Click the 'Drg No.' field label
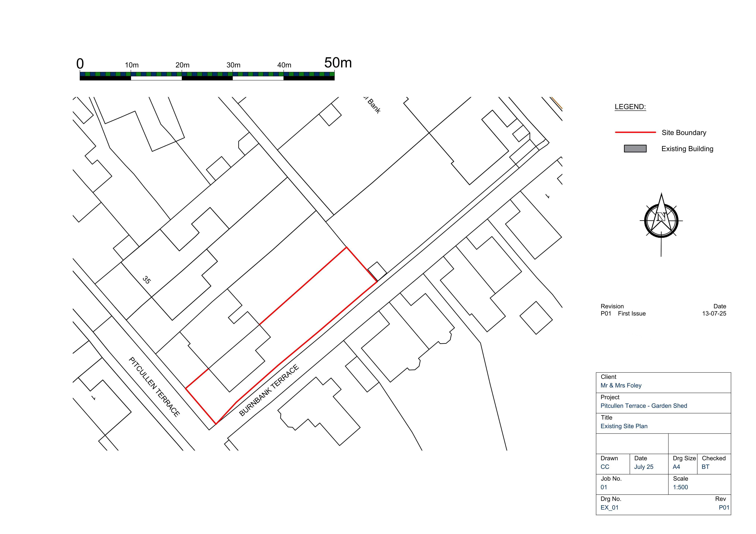756x534 pixels. 611,499
